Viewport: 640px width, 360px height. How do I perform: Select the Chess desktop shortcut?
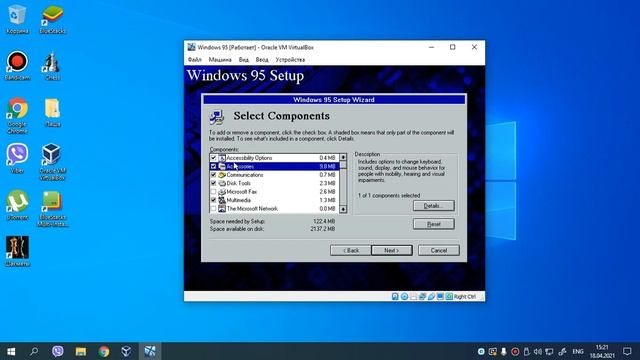coord(52,66)
